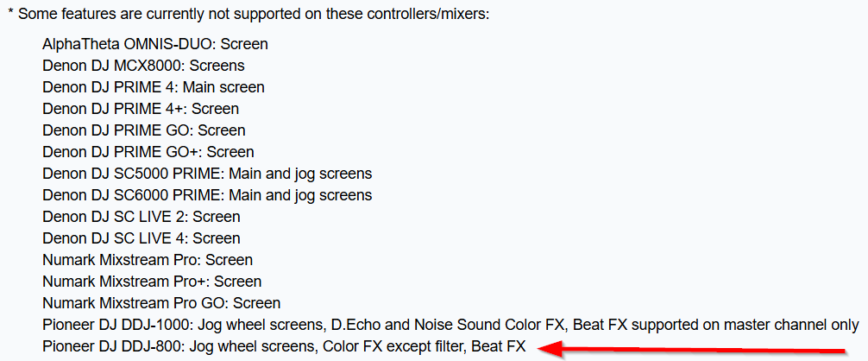Select the Denon DJ SC6000 PRIME line
Screen dimensions: 868x361
pyautogui.click(x=207, y=195)
